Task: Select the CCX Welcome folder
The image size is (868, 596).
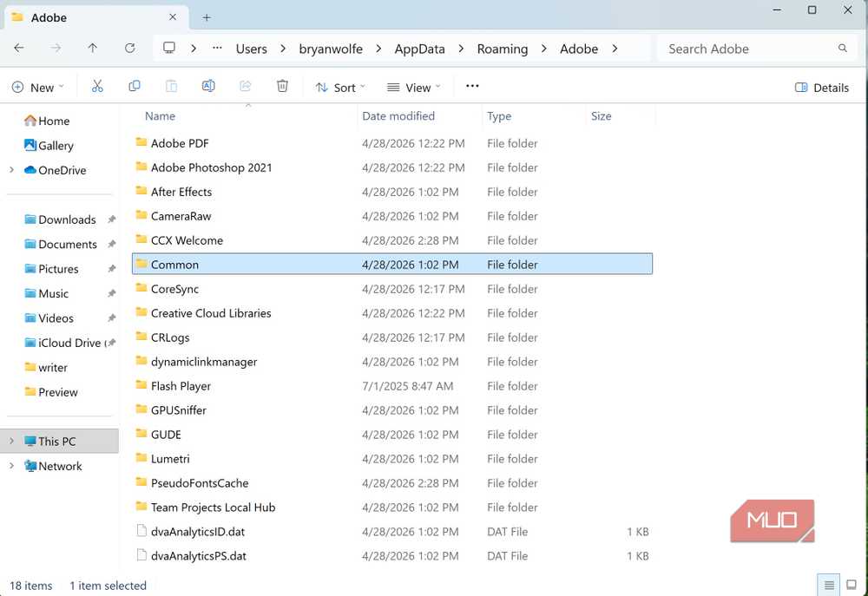Action: click(x=392, y=240)
